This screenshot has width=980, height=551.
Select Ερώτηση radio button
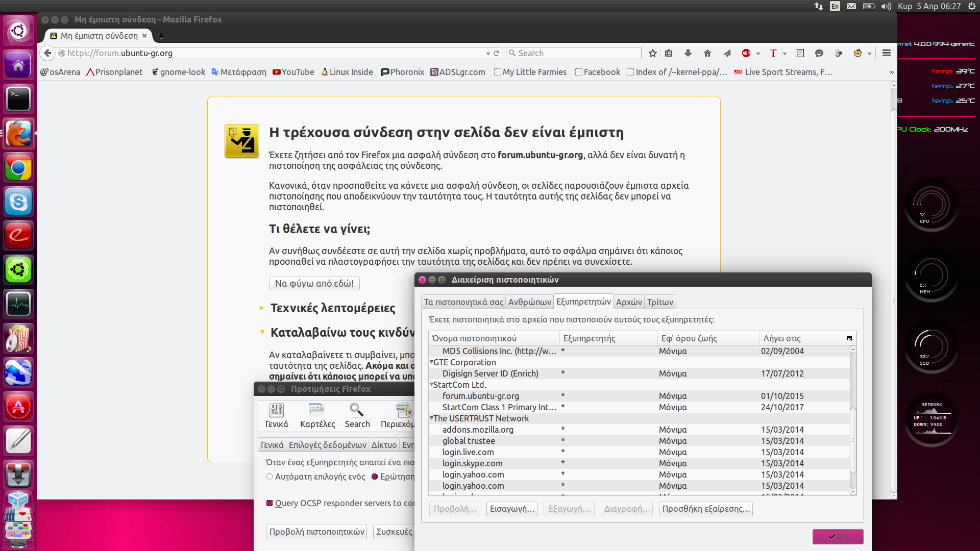[375, 477]
